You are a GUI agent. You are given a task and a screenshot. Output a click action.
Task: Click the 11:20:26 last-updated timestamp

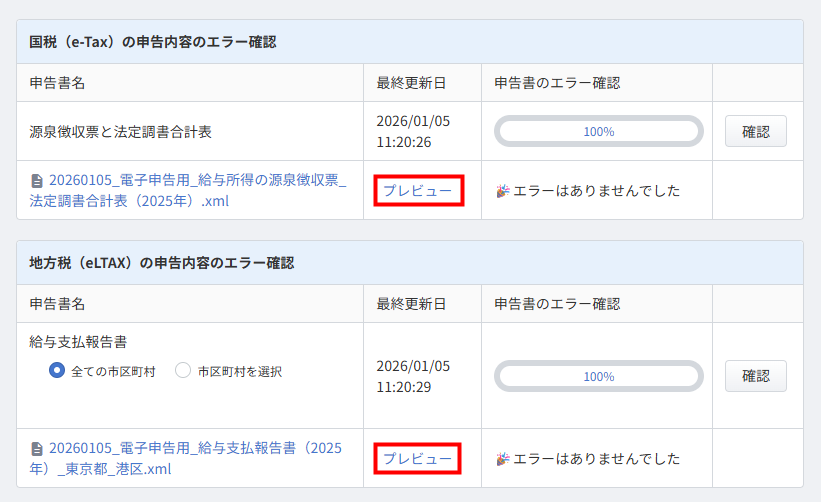404,142
